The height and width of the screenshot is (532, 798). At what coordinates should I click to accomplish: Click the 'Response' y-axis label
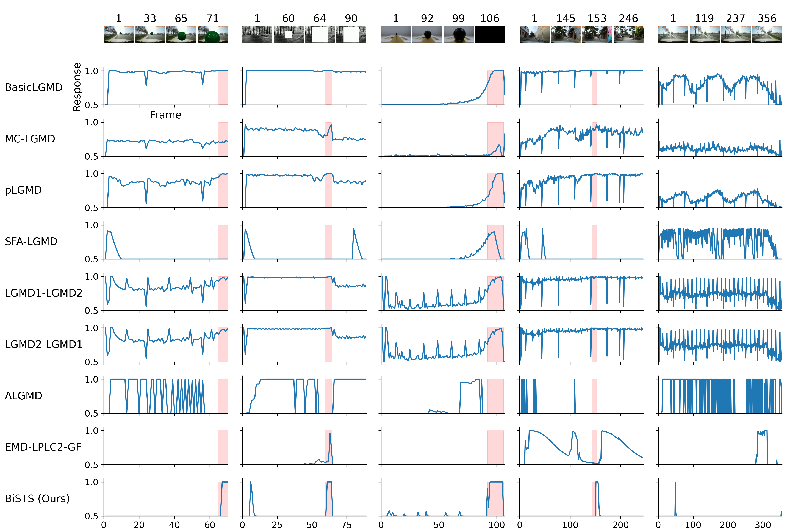77,87
